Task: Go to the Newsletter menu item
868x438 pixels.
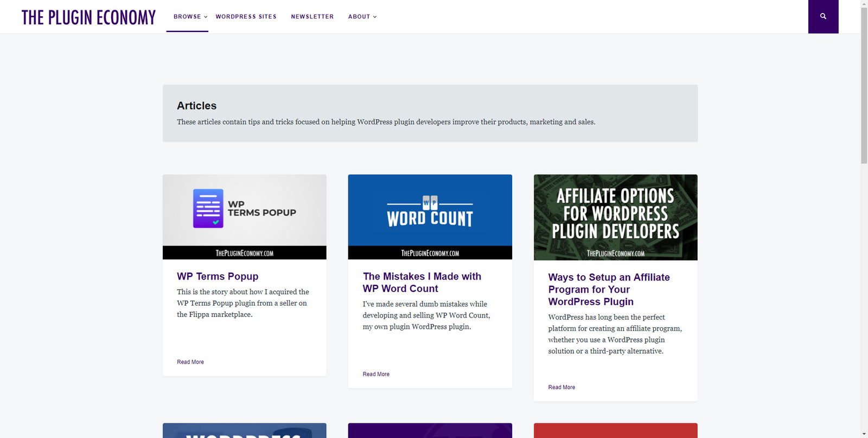Action: coord(312,17)
